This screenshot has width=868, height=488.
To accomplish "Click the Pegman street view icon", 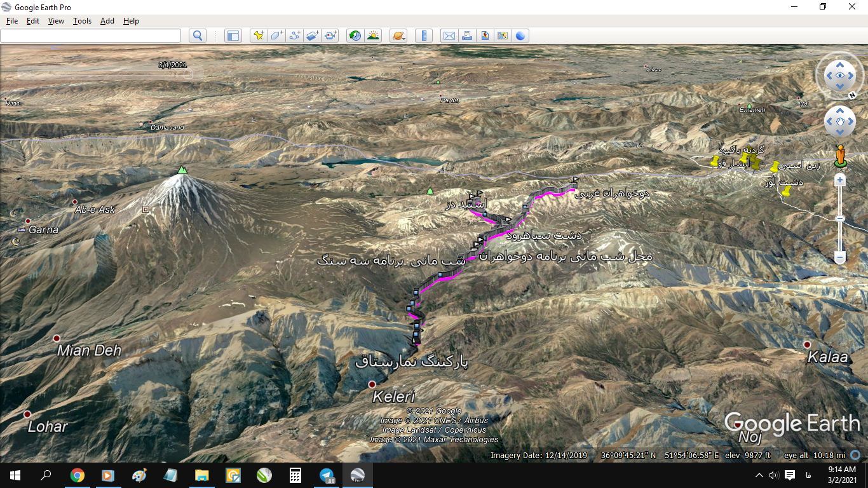I will [x=839, y=156].
